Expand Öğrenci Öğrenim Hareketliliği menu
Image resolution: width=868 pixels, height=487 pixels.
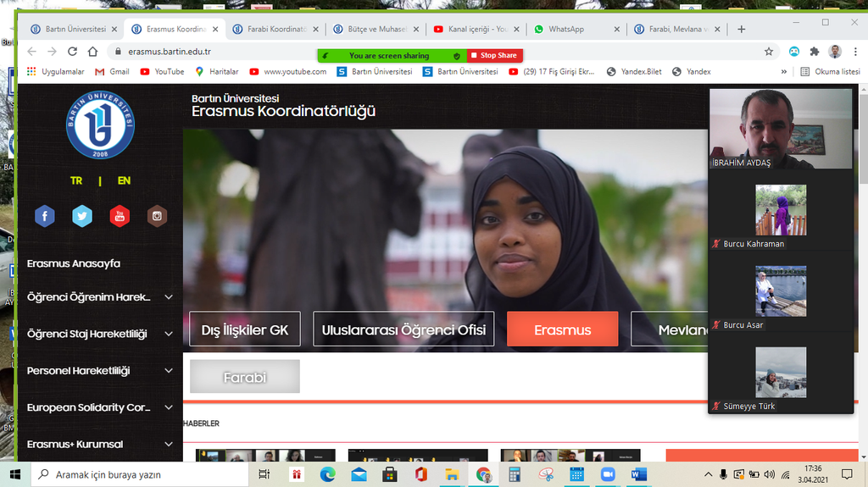tap(169, 297)
